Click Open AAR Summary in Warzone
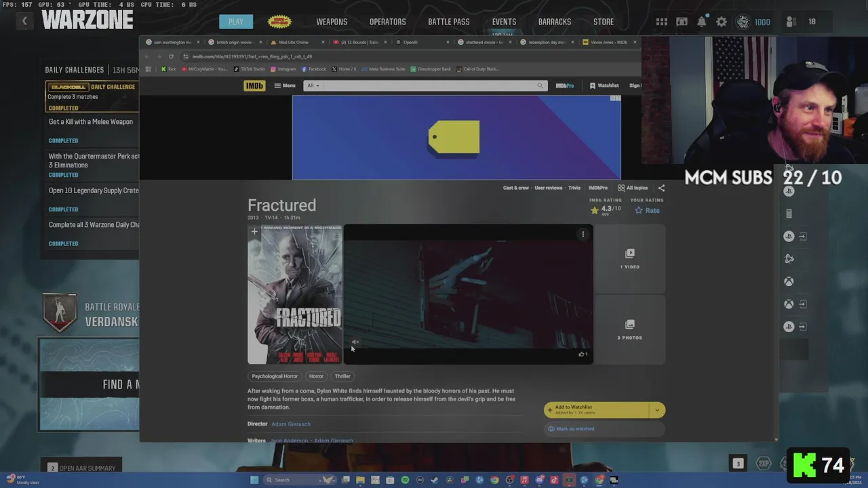This screenshot has width=868, height=488. pos(81,468)
